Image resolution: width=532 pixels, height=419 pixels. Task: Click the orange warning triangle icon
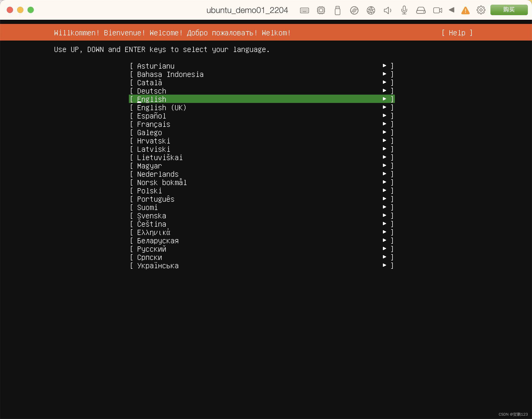[465, 11]
